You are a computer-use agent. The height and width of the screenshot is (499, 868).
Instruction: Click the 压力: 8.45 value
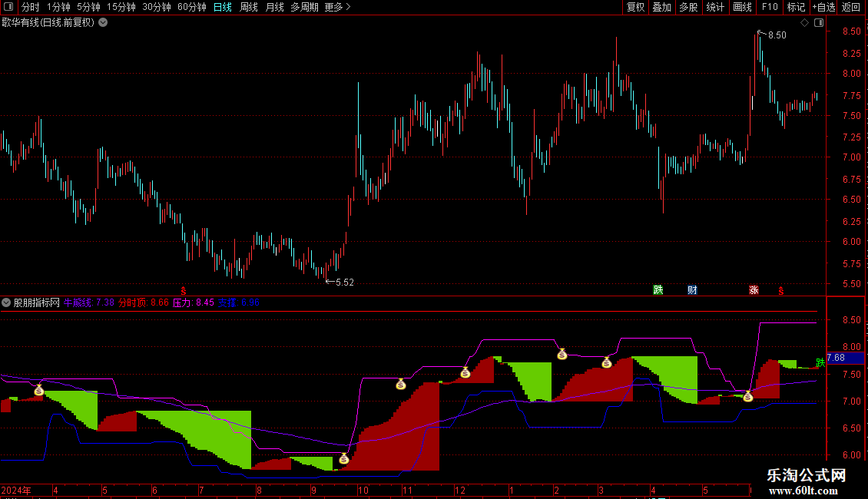194,302
